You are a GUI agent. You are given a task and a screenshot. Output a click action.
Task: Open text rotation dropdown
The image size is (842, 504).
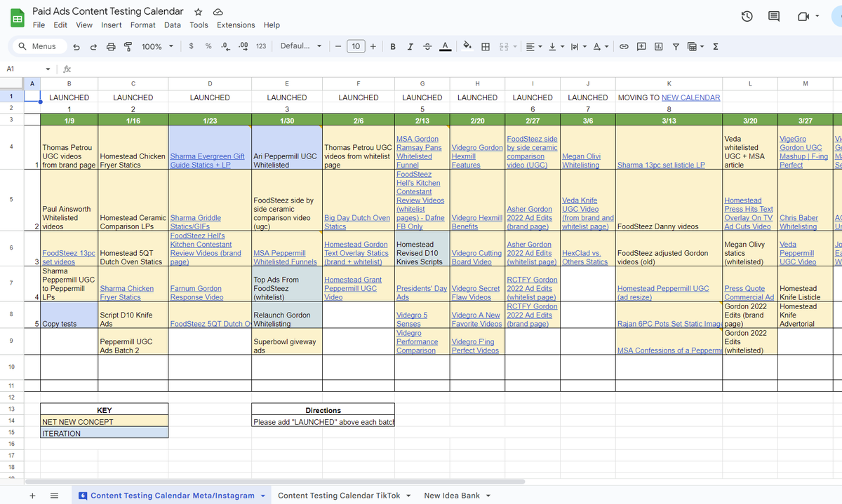[x=601, y=46]
